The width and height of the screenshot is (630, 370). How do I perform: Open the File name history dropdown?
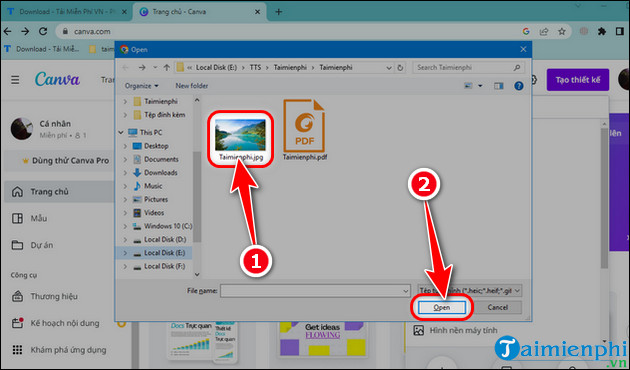405,290
